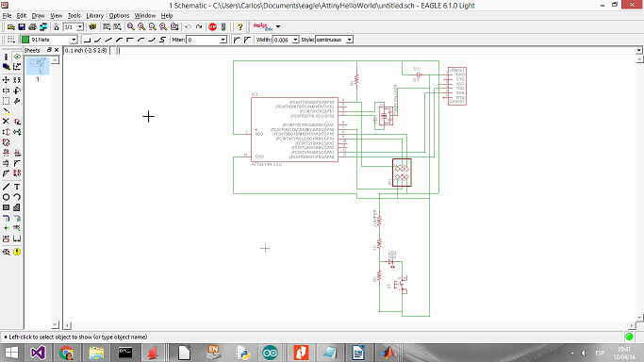644x362 pixels.
Task: Open the Library menu
Action: coord(95,16)
